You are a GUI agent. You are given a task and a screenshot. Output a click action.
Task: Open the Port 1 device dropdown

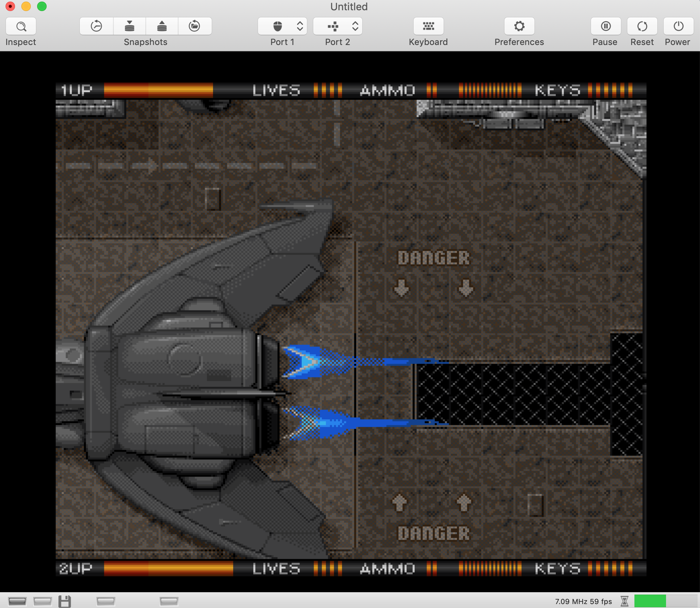tap(282, 26)
